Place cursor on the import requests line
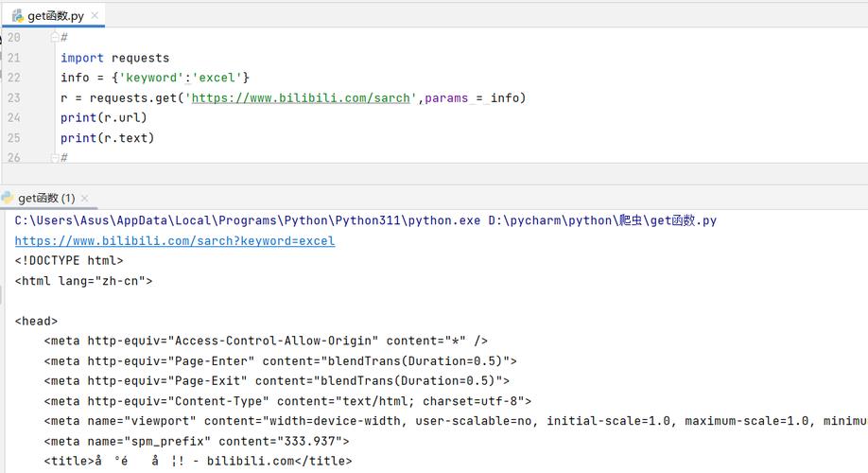This screenshot has width=868, height=473. tap(114, 58)
